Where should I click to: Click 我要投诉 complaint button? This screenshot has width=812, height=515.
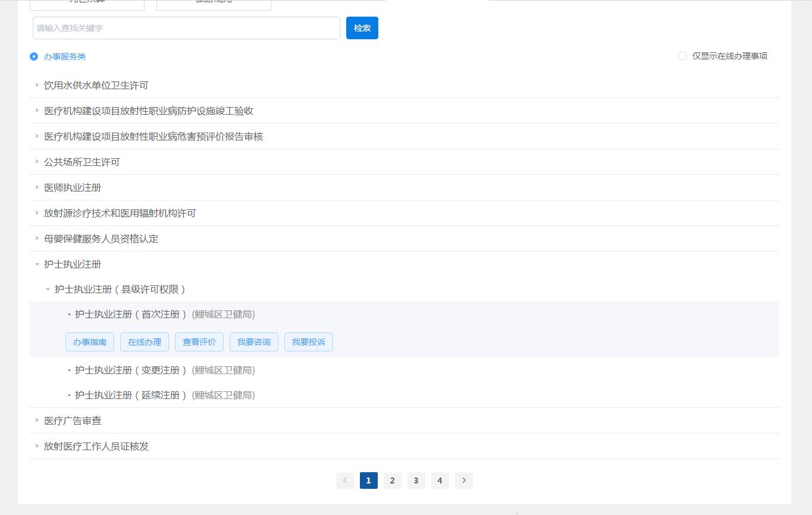[309, 342]
